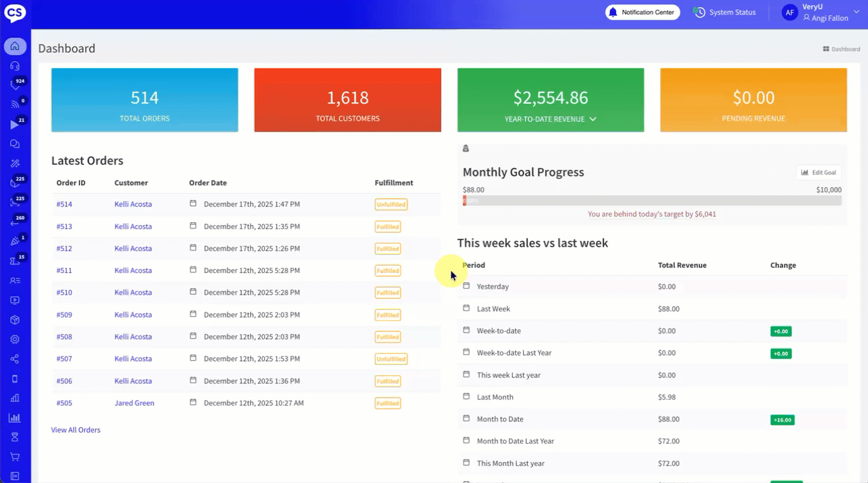Viewport: 868px width, 483px height.
Task: Click the share nodes sidebar icon
Action: 14,359
